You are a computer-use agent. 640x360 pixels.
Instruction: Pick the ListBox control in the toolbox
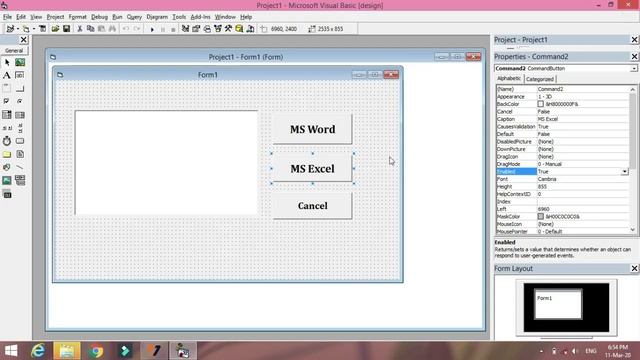point(20,115)
